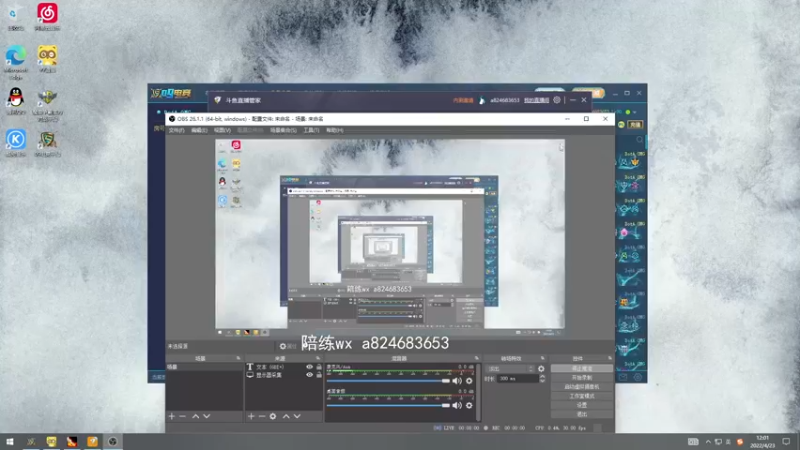Select the scene entry in Scenes list
This screenshot has height=450, width=800.
click(204, 367)
